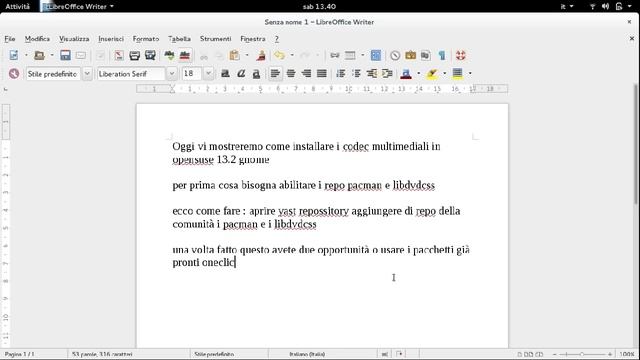Open the recent documents dropdown arrow
Screen dimensions: 640x360
[x=52, y=55]
